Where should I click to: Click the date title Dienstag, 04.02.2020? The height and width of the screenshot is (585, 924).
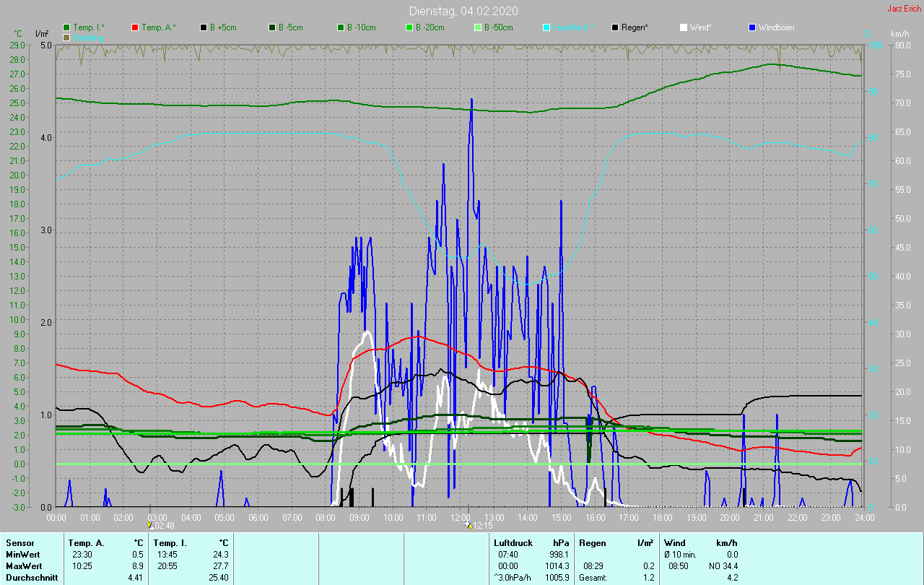pyautogui.click(x=463, y=11)
